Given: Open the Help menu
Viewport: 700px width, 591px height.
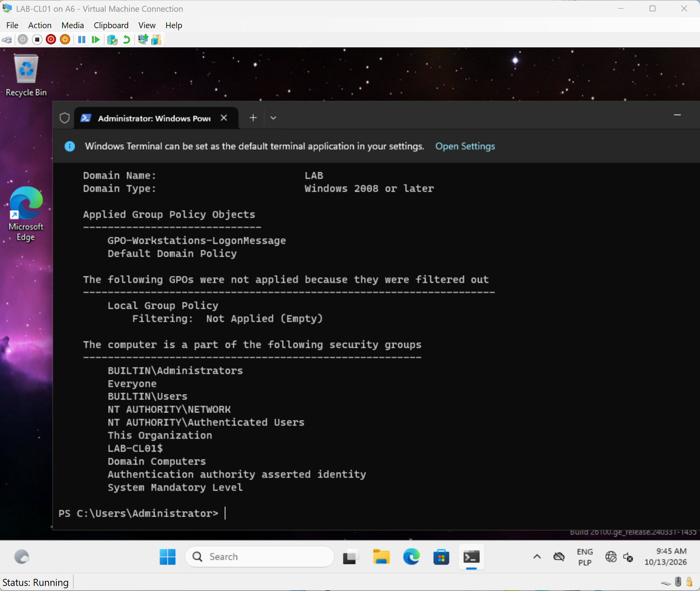Looking at the screenshot, I should [174, 25].
